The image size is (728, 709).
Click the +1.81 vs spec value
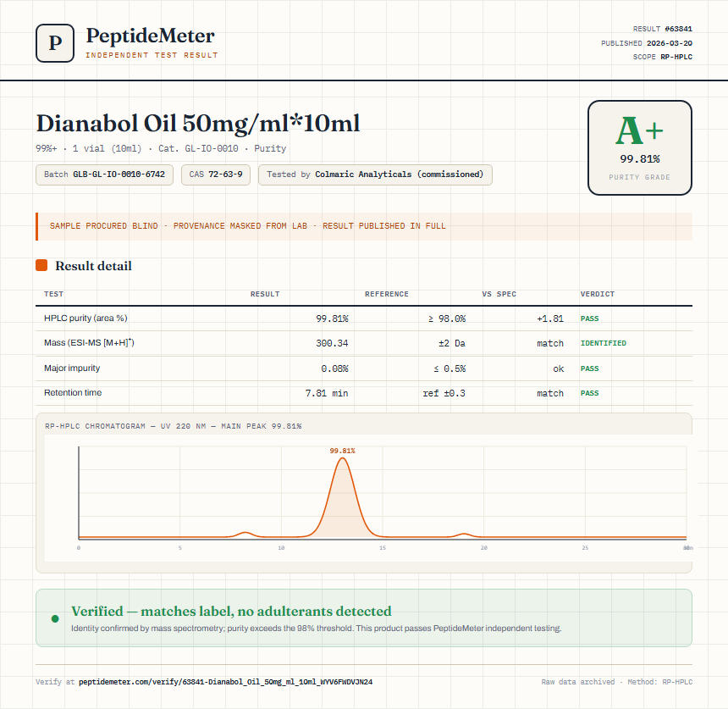coord(550,318)
